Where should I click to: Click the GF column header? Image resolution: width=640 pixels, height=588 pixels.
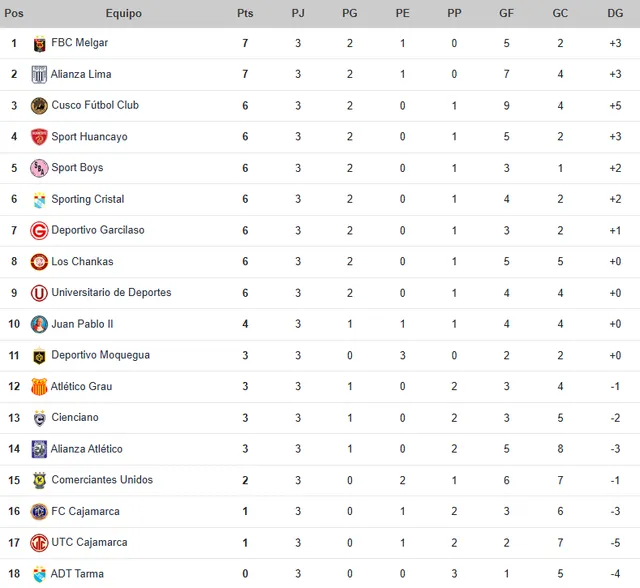pos(506,13)
